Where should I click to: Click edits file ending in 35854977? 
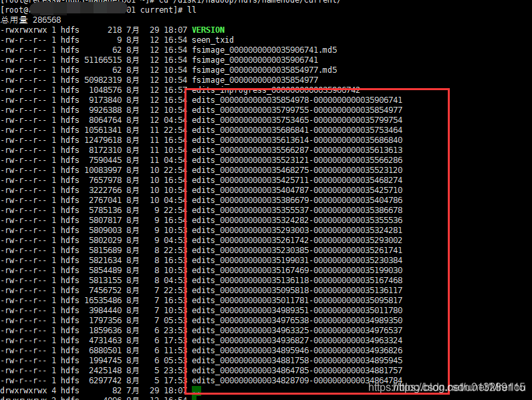click(297, 110)
